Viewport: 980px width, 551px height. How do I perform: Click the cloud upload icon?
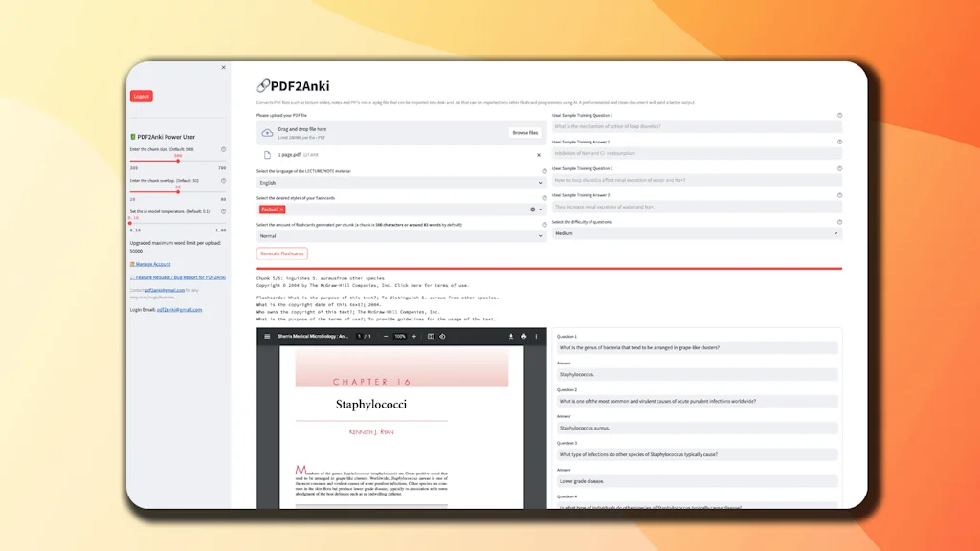pos(267,132)
